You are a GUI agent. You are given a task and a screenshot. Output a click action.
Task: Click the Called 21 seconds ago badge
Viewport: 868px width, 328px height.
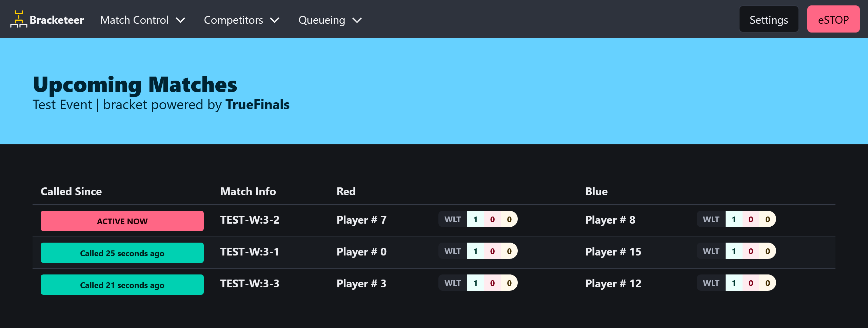click(x=122, y=285)
